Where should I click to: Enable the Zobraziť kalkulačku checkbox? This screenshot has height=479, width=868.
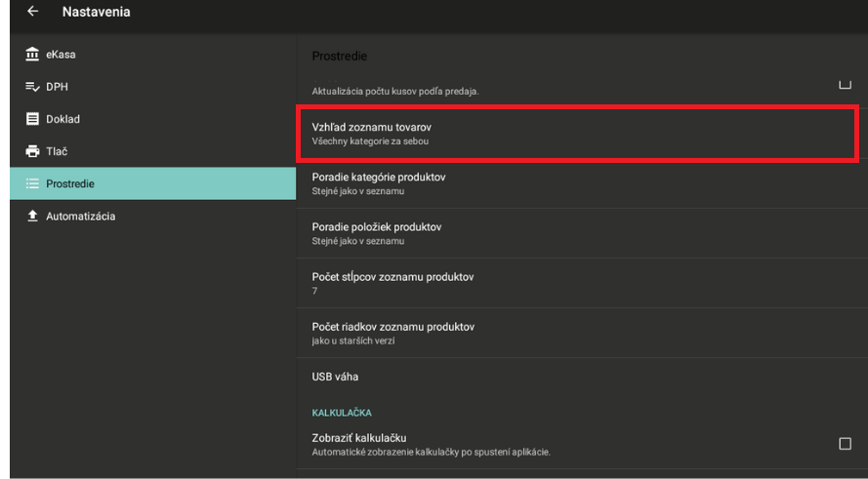pos(845,443)
